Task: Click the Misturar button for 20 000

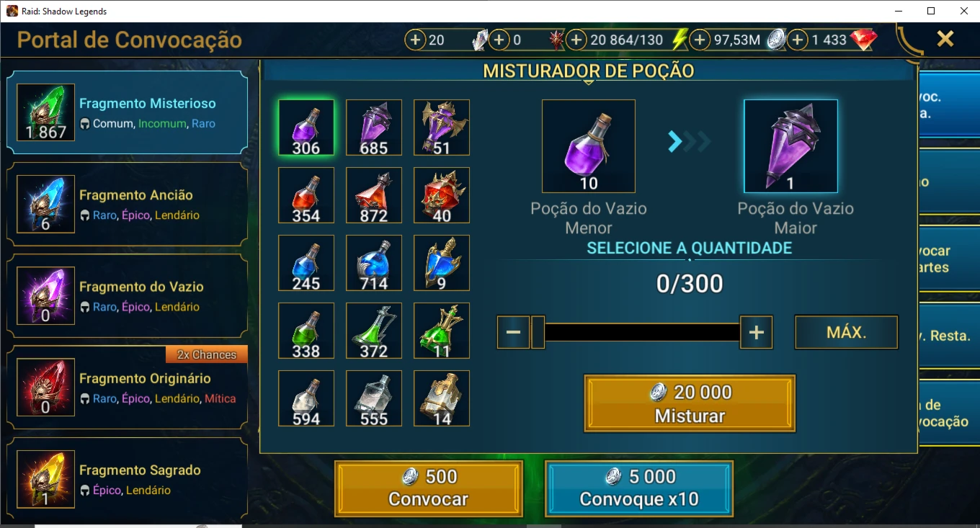Action: 690,403
